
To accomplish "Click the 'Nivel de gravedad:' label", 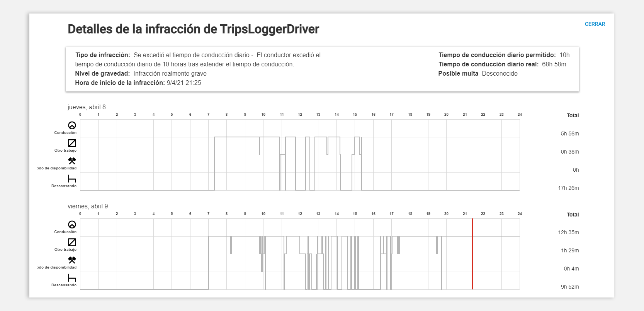I will tap(102, 74).
